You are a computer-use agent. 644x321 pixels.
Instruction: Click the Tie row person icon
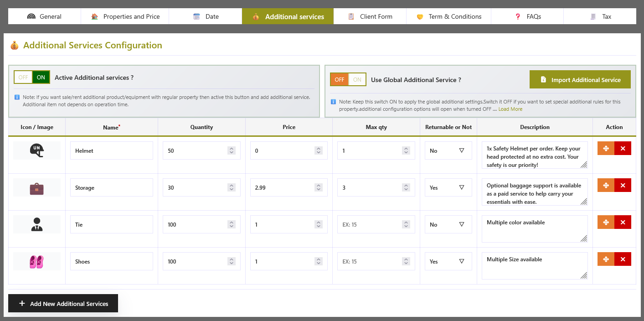(36, 224)
